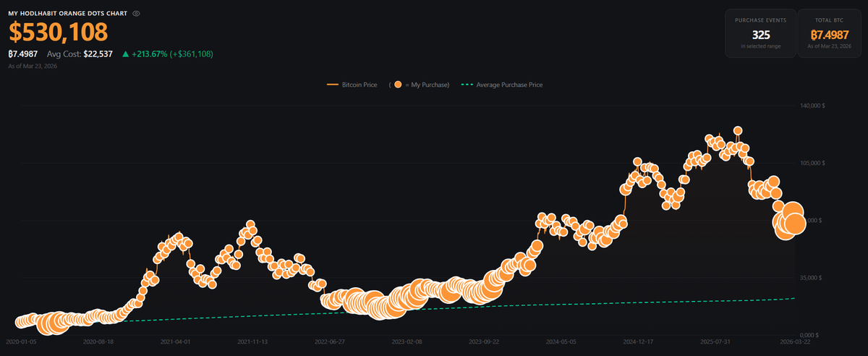Click the 2021-04-01 x-axis date

pyautogui.click(x=175, y=340)
